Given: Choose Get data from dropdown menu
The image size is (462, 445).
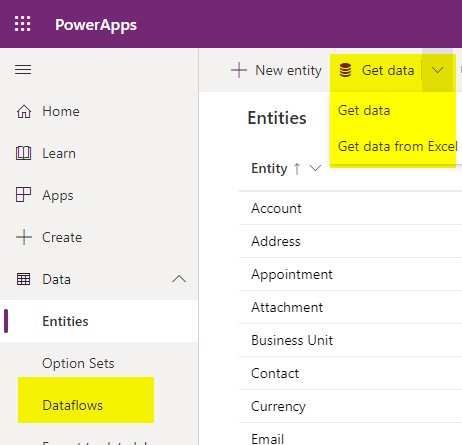Looking at the screenshot, I should tap(364, 110).
